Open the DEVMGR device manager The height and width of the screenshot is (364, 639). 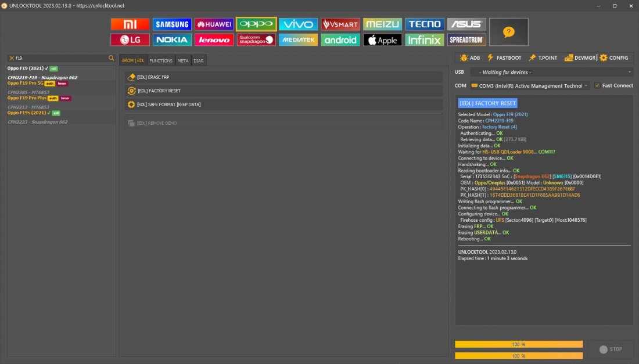click(x=580, y=58)
